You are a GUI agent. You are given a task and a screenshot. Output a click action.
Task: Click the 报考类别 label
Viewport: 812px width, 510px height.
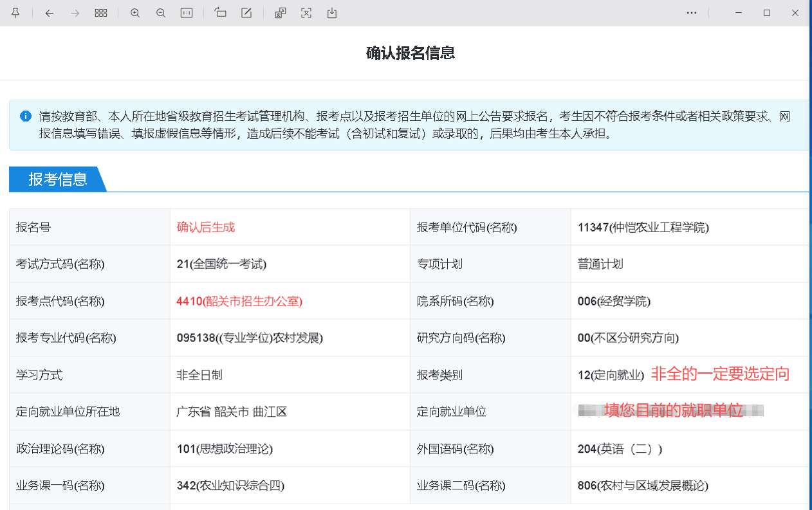click(x=439, y=375)
